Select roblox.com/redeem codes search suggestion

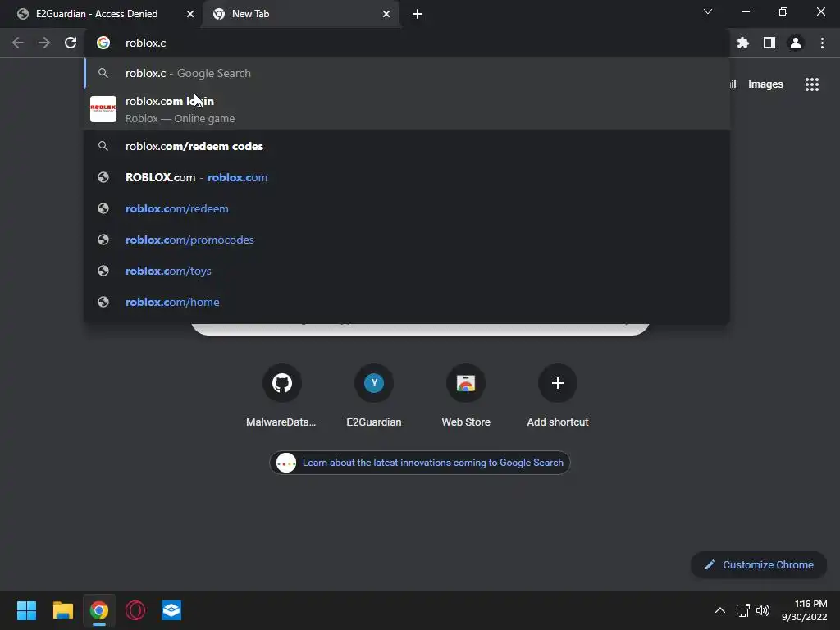(407, 146)
